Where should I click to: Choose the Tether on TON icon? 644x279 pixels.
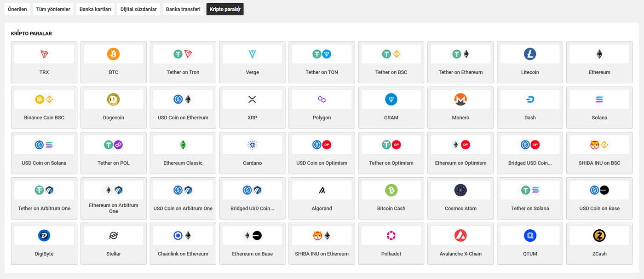click(x=322, y=54)
